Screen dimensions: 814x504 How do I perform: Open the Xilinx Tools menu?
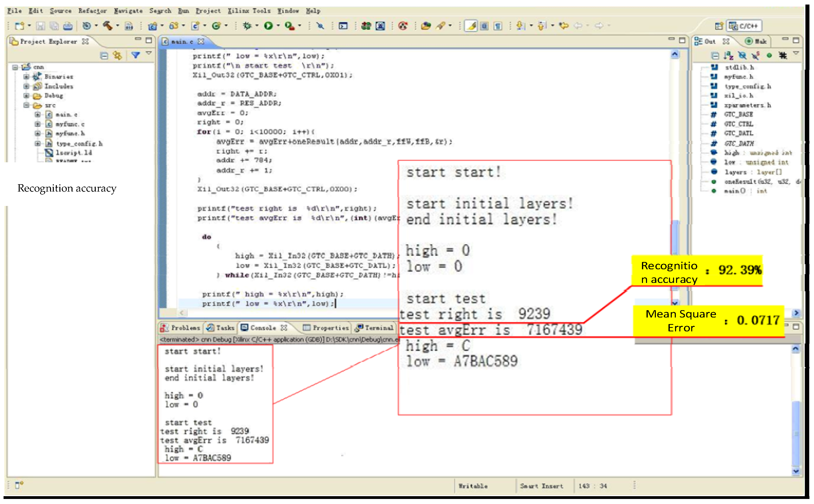tap(249, 11)
